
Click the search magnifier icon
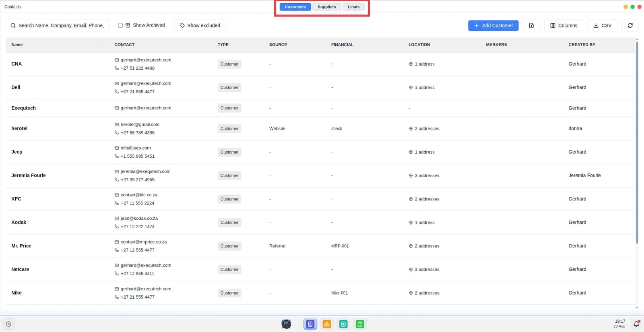click(13, 25)
